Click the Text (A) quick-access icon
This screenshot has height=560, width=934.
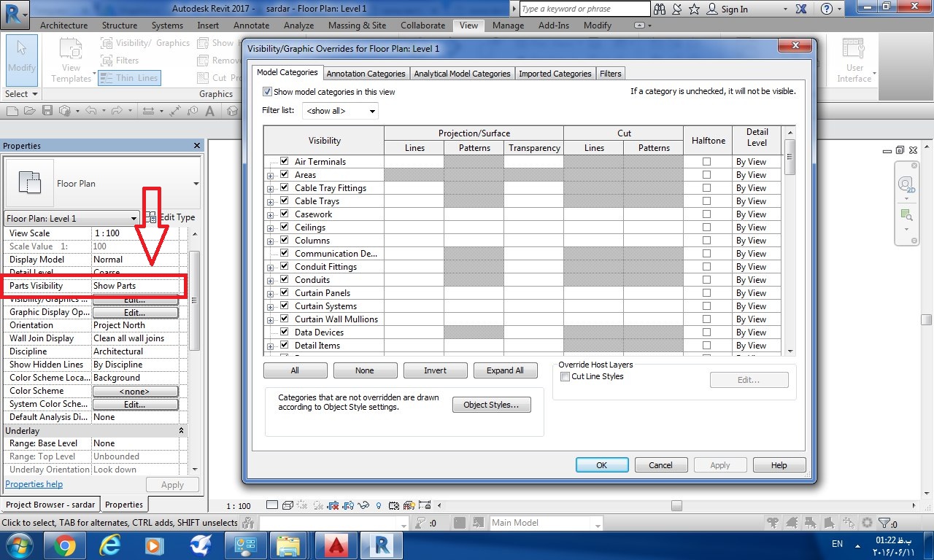210,111
